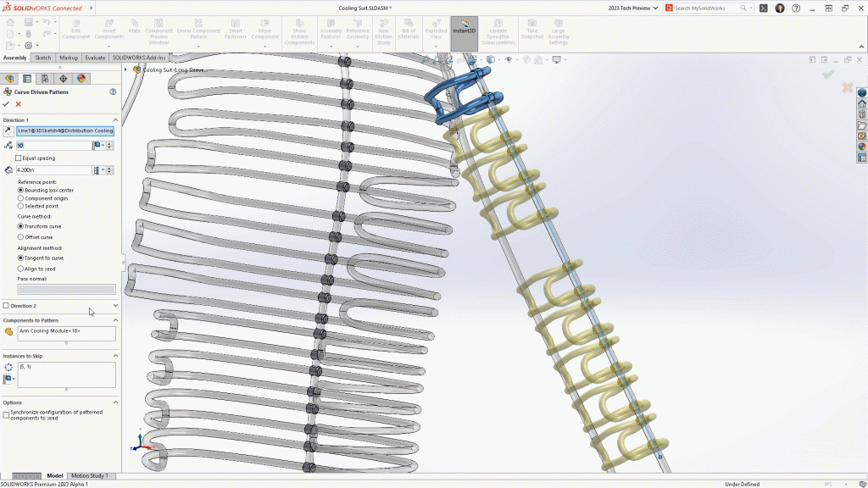Click the green OK checkmark in PropertyManager
Viewport: 868px width, 488px height.
coord(6,104)
